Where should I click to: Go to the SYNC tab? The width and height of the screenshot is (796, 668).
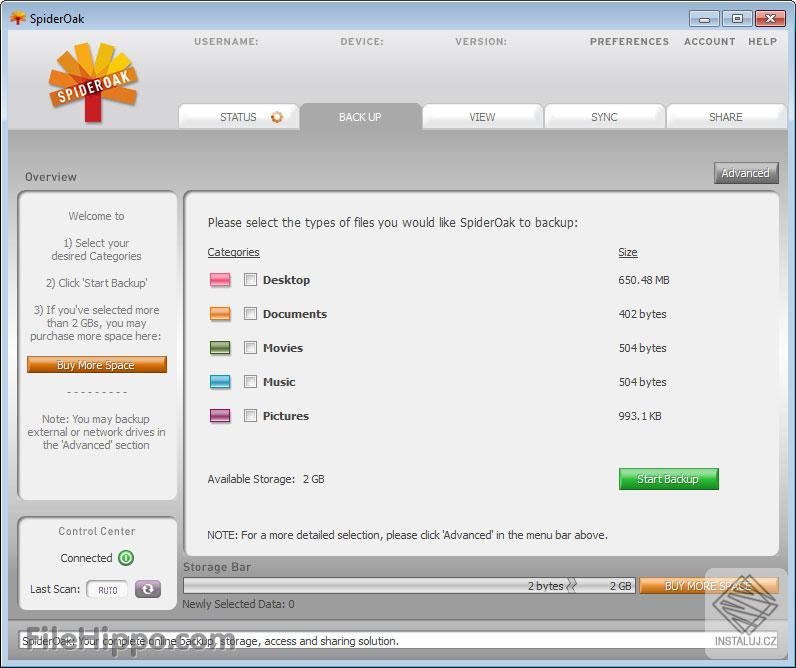(x=604, y=117)
